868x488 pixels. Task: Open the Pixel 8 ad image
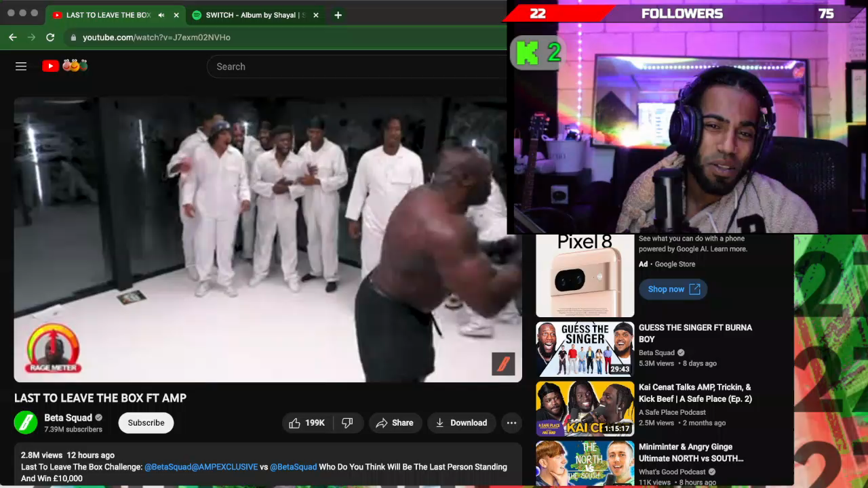tap(585, 275)
